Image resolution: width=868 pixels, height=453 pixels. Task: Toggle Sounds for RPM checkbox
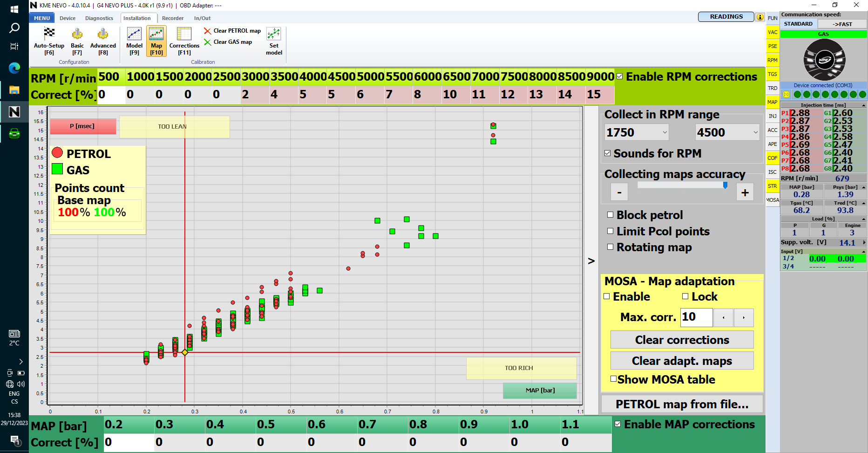pos(608,153)
